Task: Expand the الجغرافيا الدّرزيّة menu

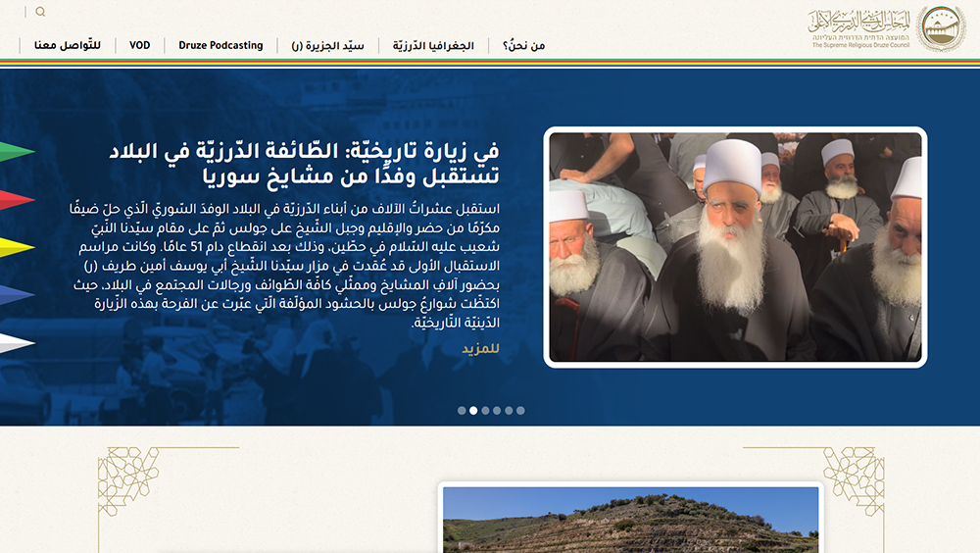Action: [433, 46]
